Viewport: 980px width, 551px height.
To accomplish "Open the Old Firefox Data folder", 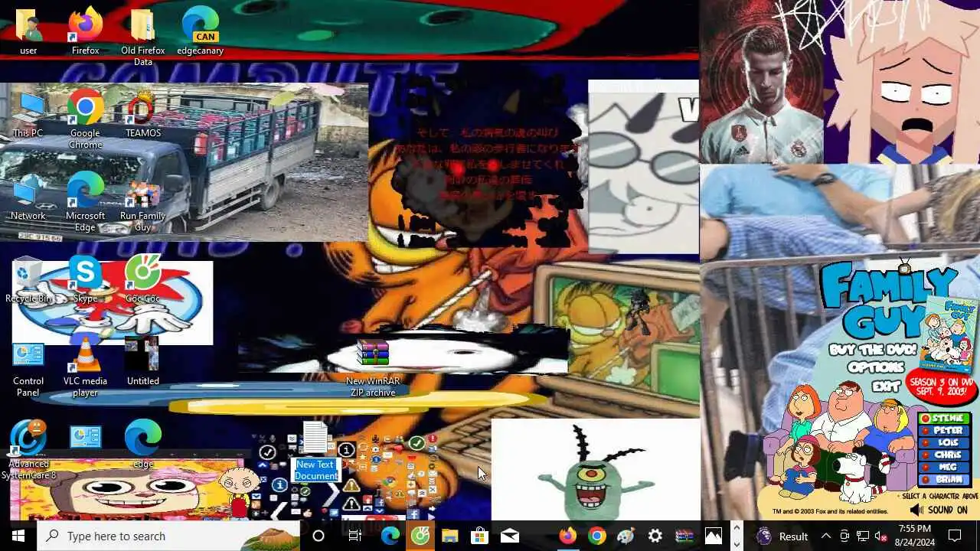I will (143, 37).
